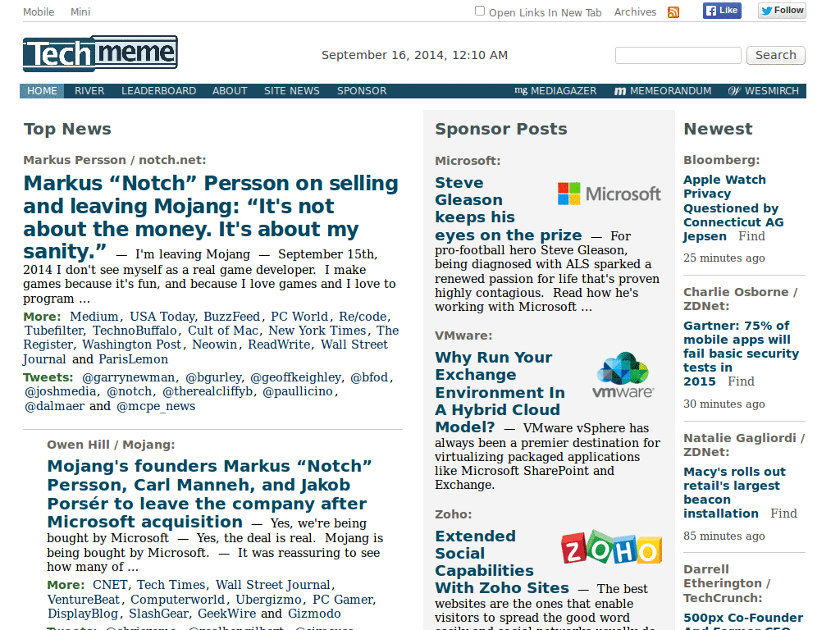Image resolution: width=840 pixels, height=630 pixels.
Task: Open the SPONSOR tab
Action: [362, 90]
